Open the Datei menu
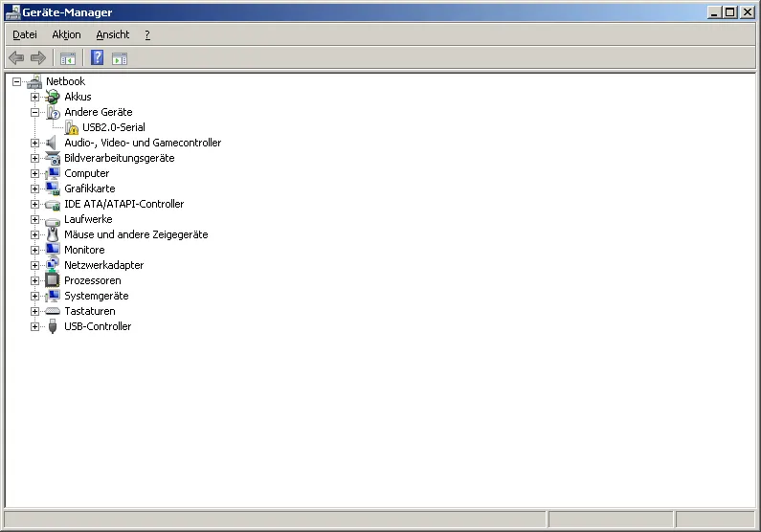This screenshot has width=761, height=532. (24, 34)
